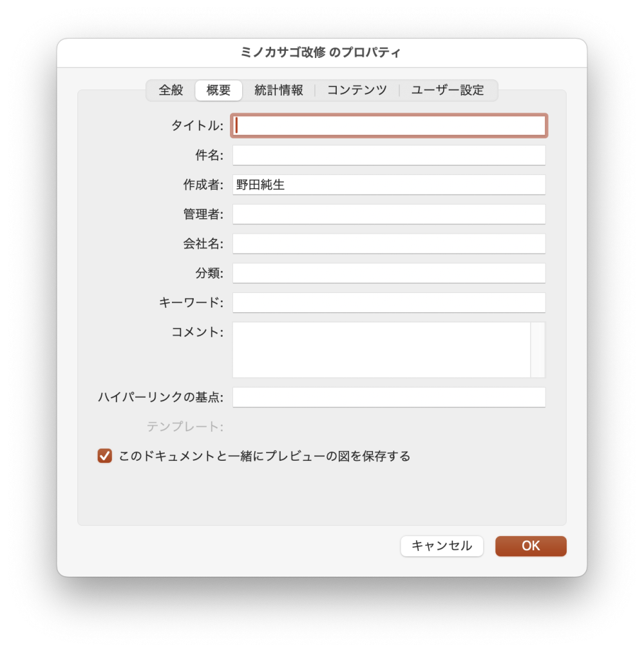
Task: Click the dialog title ミノカサゴ改修 のプロパティ
Action: point(321,52)
